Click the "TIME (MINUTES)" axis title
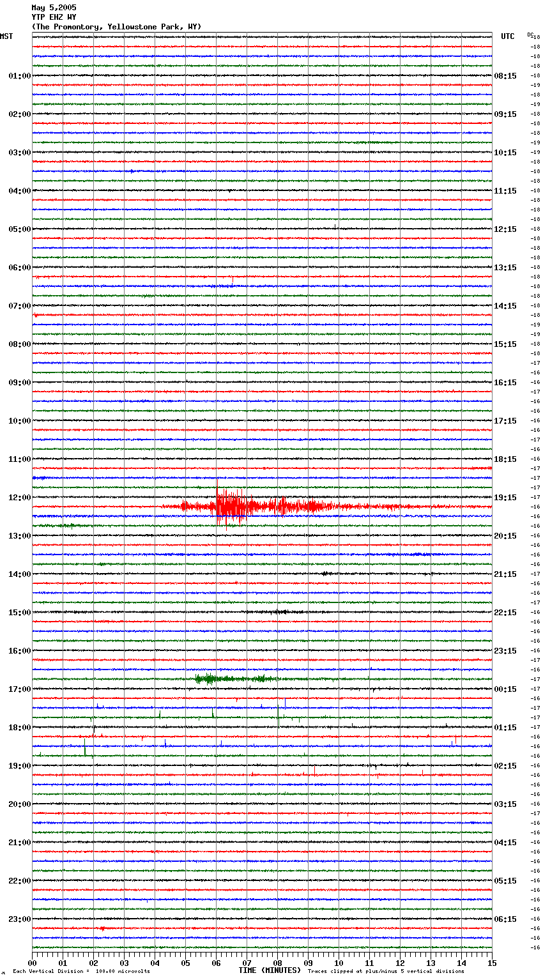Screen dimensions: 543x980 pos(270,970)
